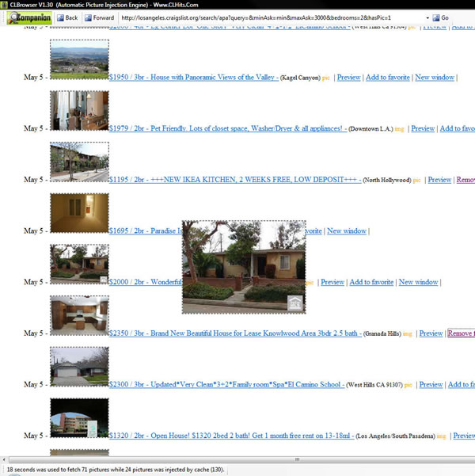This screenshot has width=475, height=476.
Task: Click the $1695 Paradise listing thumbnail
Action: tap(79, 212)
